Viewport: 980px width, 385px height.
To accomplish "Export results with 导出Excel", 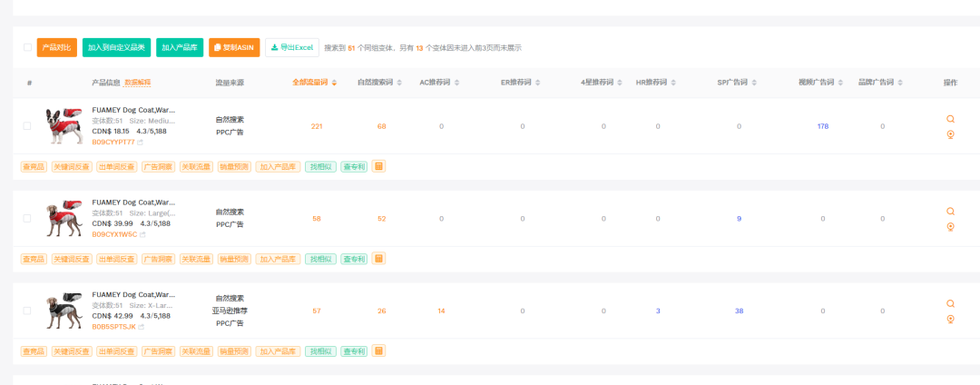I will 292,47.
